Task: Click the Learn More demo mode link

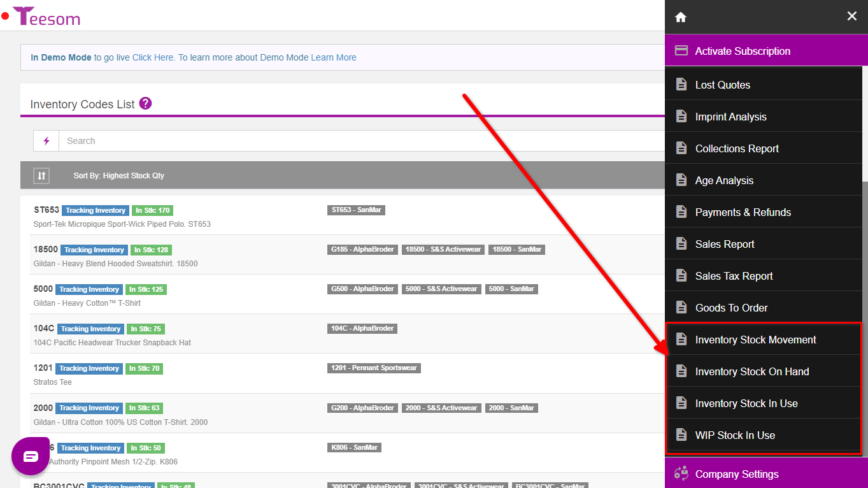Action: [333, 57]
